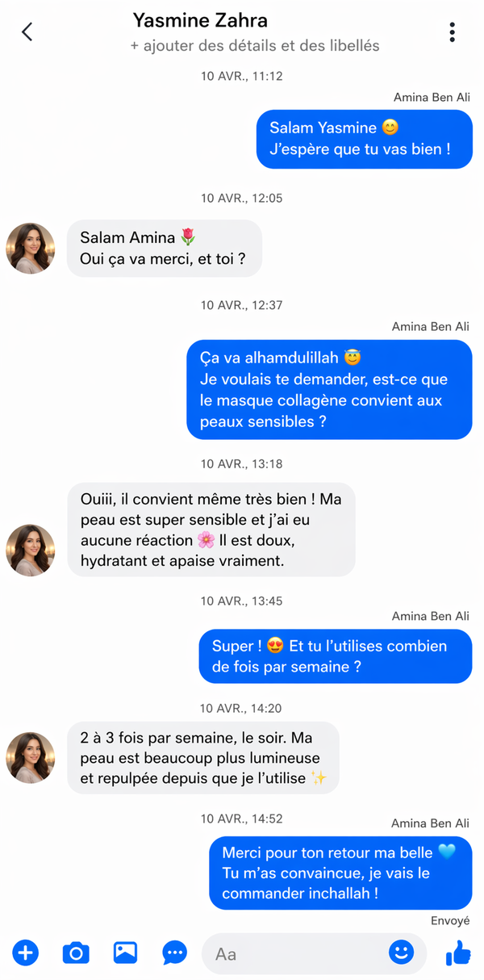Tap the quick replies chat-bubble icon
Screen dimensions: 484x980
(x=174, y=953)
